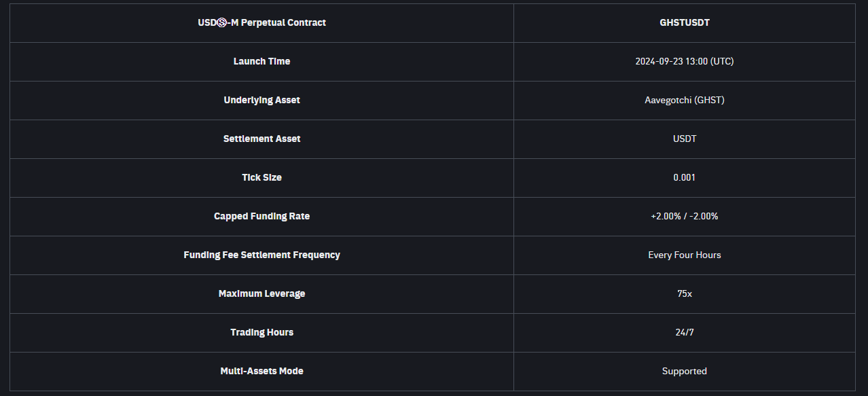Click the Launch Time label
The width and height of the screenshot is (868, 396).
pyautogui.click(x=261, y=61)
